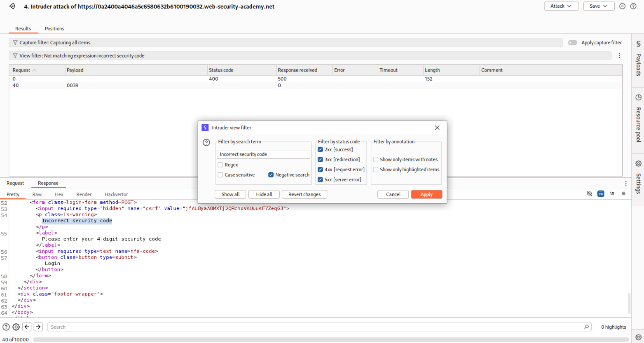Uncheck the Negative search checkbox
Image resolution: width=644 pixels, height=343 pixels.
point(271,175)
